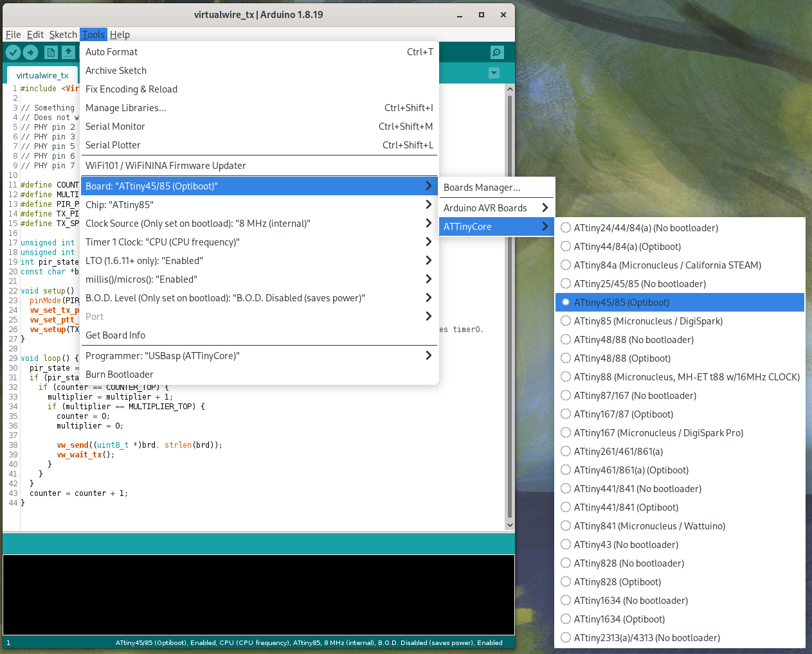This screenshot has width=812, height=654.
Task: Expand Clock Source 8 MHz internal submenu
Action: [259, 224]
